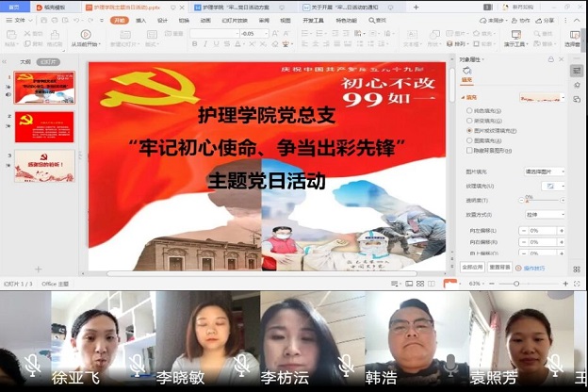Click the 重置背景 button
Screen dimensions: 588x392
pyautogui.click(x=499, y=267)
